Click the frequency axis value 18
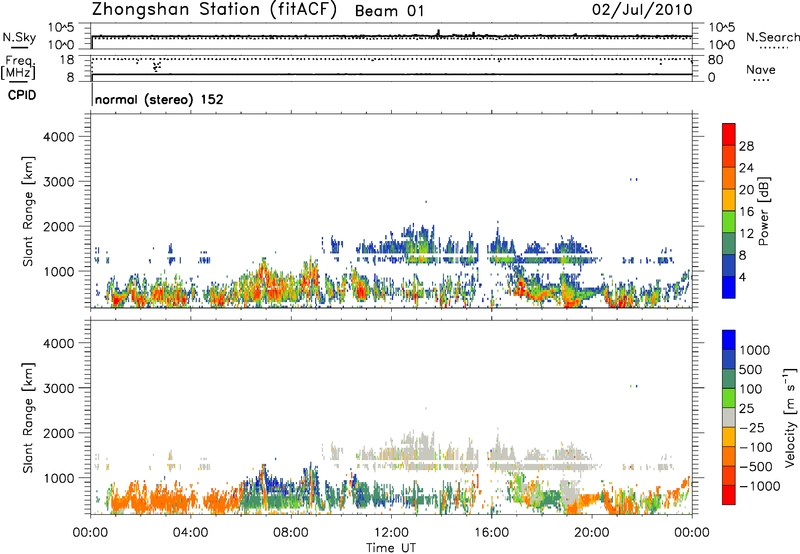This screenshot has height=554, width=800. tap(66, 60)
